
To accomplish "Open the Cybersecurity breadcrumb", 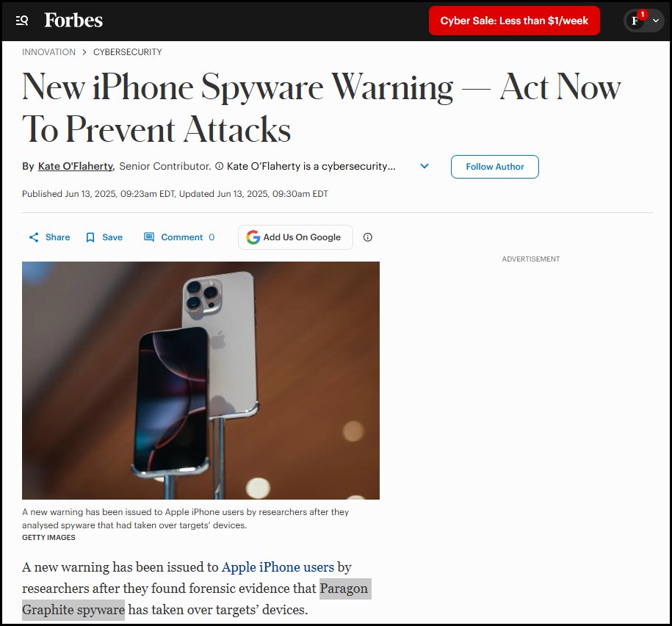I will pos(128,52).
